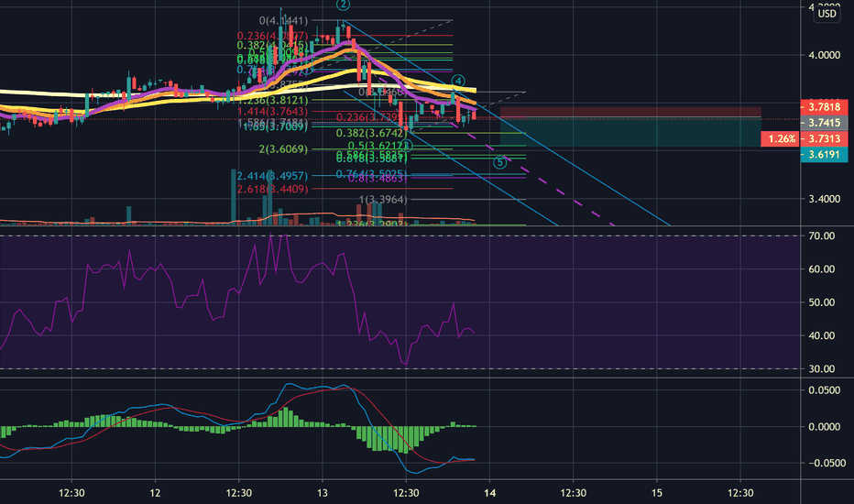Select the Elliott wave label 4 marker
The width and height of the screenshot is (854, 504).
click(x=458, y=81)
